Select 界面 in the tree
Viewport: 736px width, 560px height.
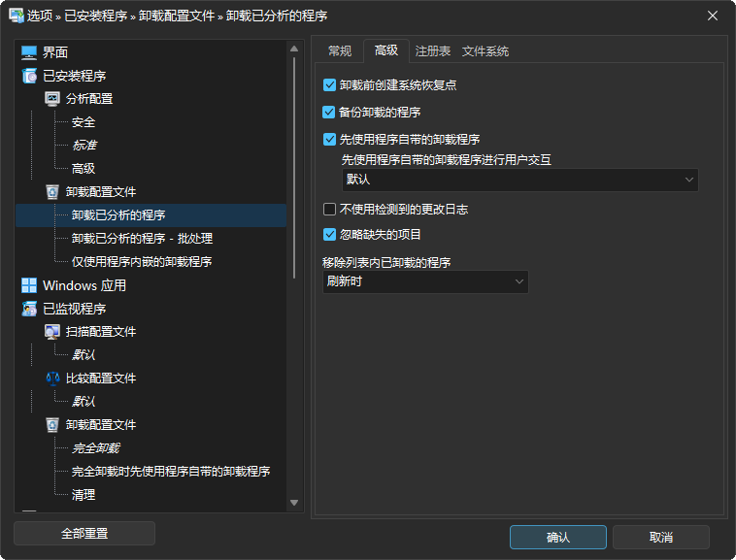click(x=55, y=52)
